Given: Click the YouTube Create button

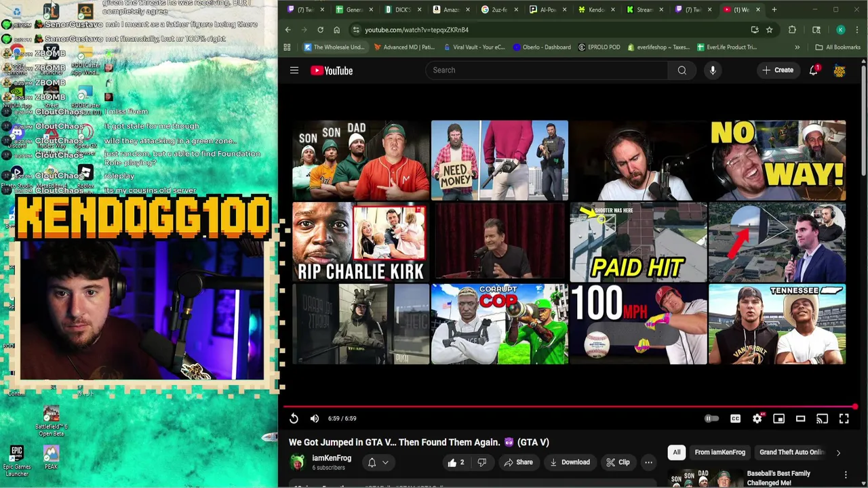Looking at the screenshot, I should tap(777, 70).
